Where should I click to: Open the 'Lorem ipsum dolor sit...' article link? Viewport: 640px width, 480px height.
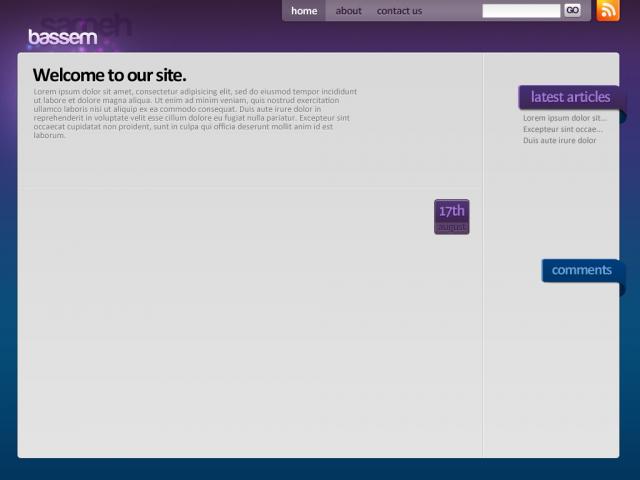564,118
